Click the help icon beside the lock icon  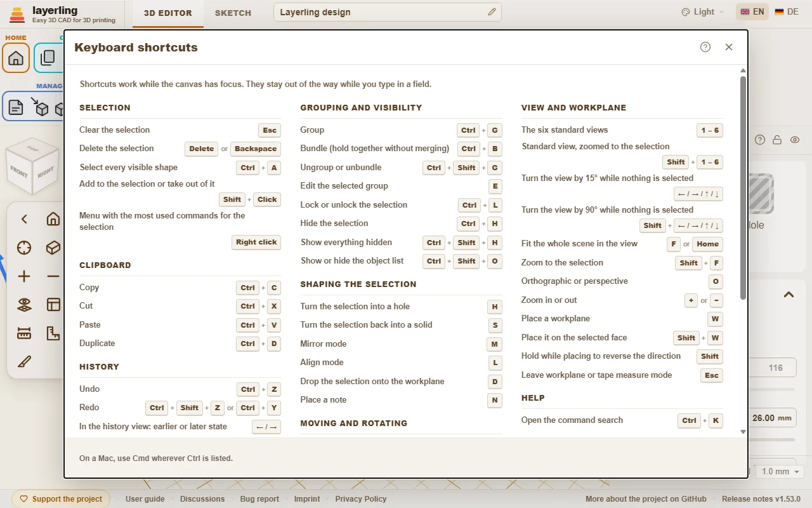click(760, 140)
